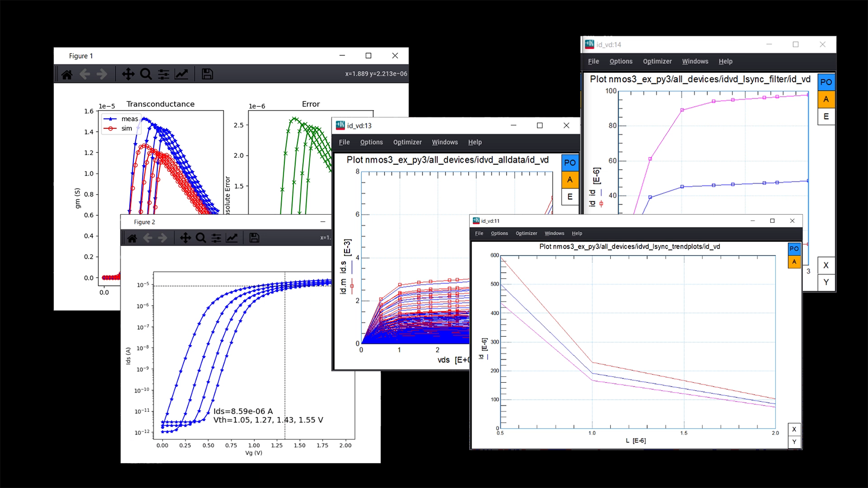Viewport: 868px width, 488px height.
Task: Click the IC-CAP icon on id_vd:13 title bar
Action: tap(339, 125)
